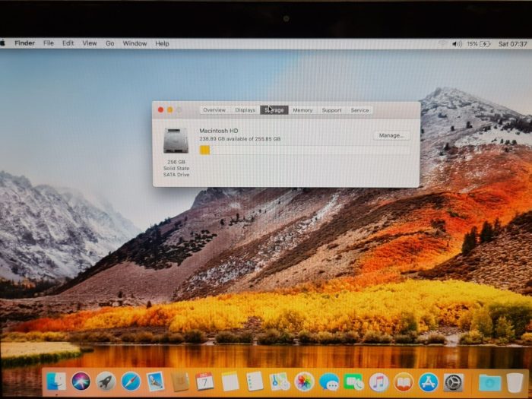Open Finder from the Dock
The width and height of the screenshot is (532, 399).
56,381
